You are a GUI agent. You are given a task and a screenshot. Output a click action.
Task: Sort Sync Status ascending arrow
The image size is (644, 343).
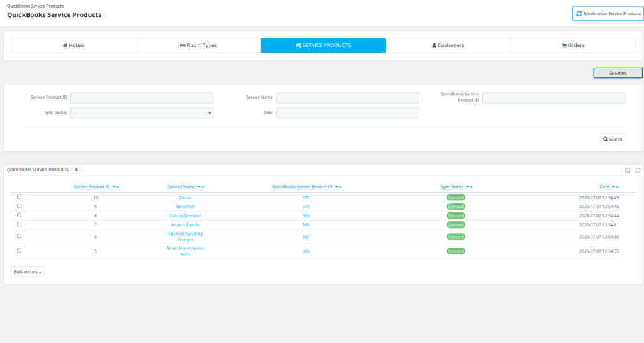[x=471, y=187]
